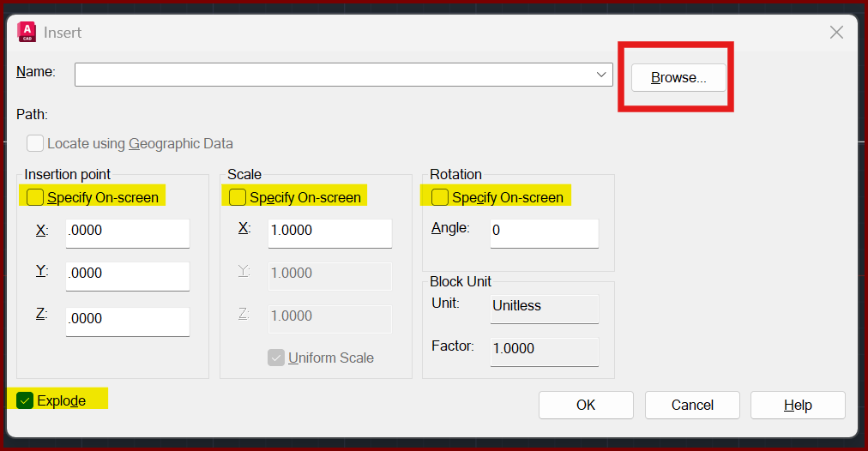Click the Insertion point Y field
Screen dimensions: 868x451
click(x=127, y=274)
